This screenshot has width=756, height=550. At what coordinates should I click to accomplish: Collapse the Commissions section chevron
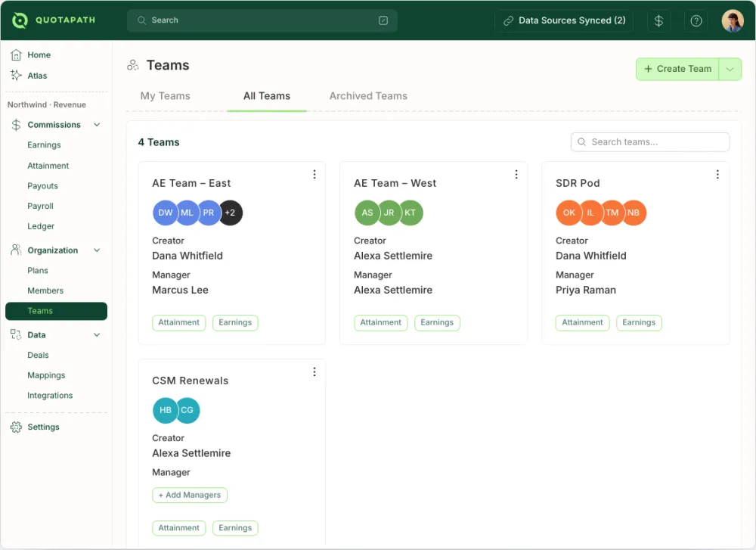pyautogui.click(x=97, y=125)
